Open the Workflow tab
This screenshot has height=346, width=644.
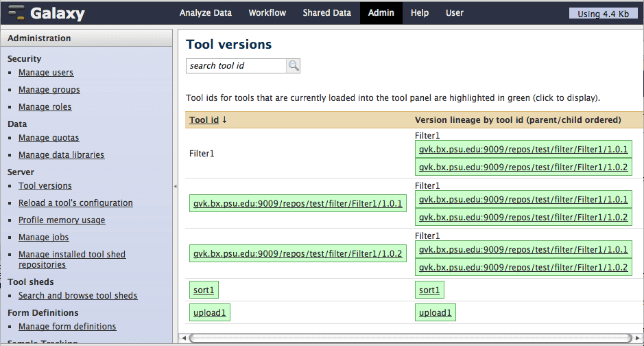(267, 13)
